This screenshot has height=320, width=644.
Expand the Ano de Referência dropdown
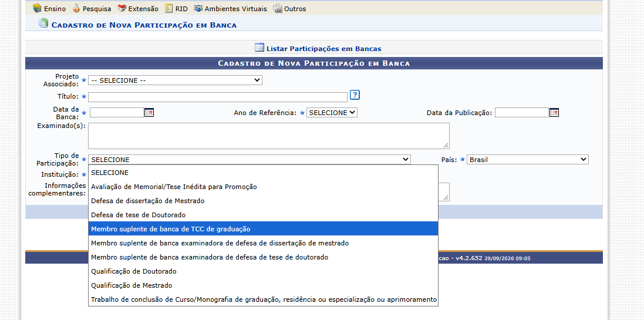tap(332, 113)
